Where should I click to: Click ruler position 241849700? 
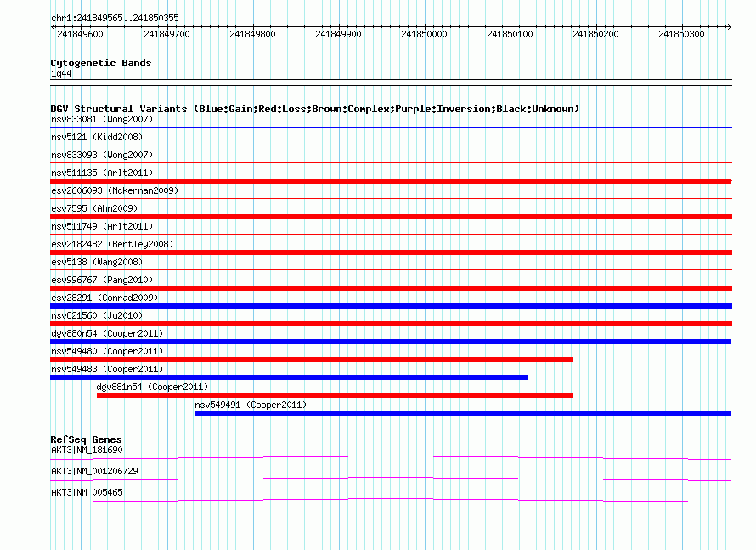point(166,34)
